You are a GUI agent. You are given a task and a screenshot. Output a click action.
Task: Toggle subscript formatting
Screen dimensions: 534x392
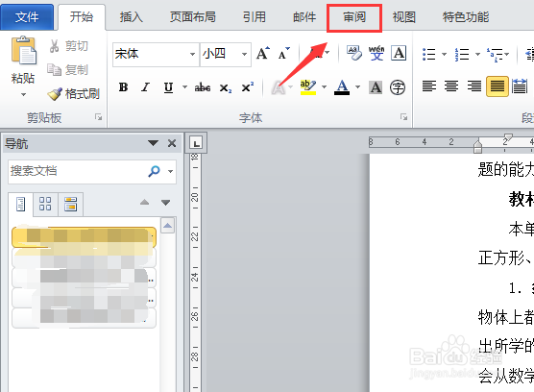(225, 88)
